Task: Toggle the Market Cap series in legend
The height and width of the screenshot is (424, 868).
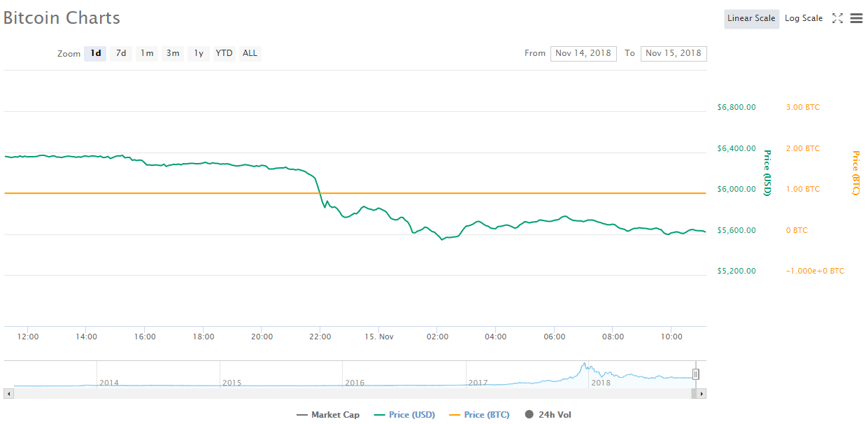Action: click(x=328, y=415)
